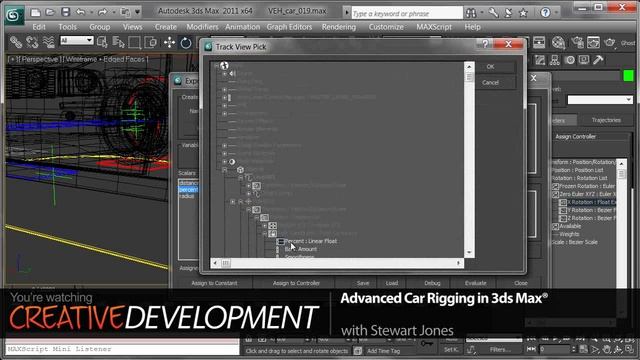Expand the node beside the half-moon icon
This screenshot has height=360, width=640.
point(224,162)
